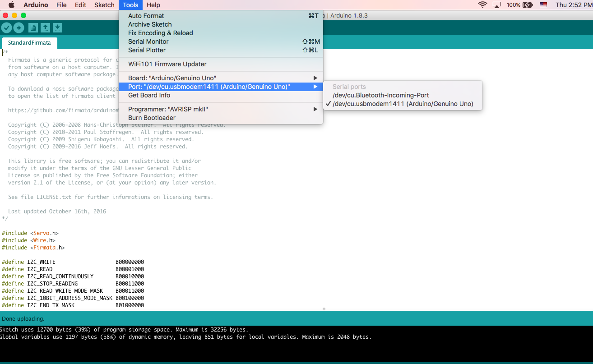Close the open Tools menu
This screenshot has height=364, width=593.
tap(130, 5)
